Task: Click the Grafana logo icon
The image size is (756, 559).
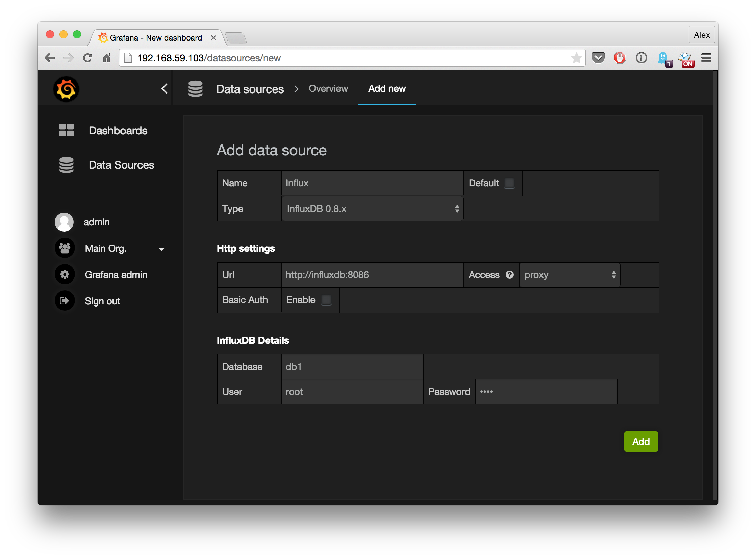Action: (x=66, y=89)
